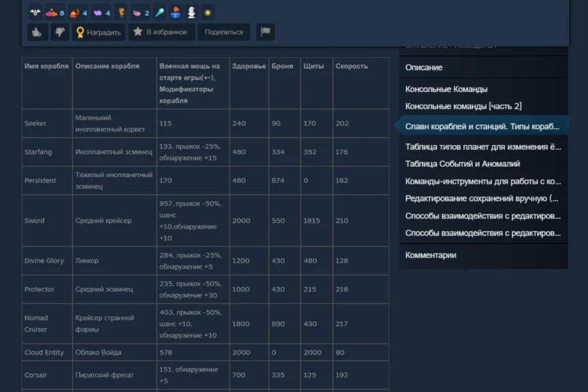The height and width of the screenshot is (392, 588).
Task: Select Спавн кораблей и станций section
Action: (x=482, y=127)
